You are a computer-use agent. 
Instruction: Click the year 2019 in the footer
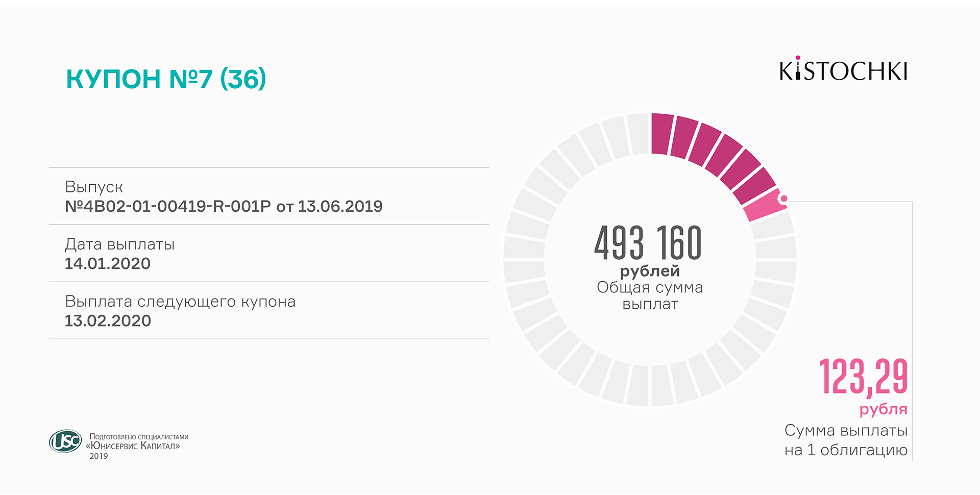(99, 456)
